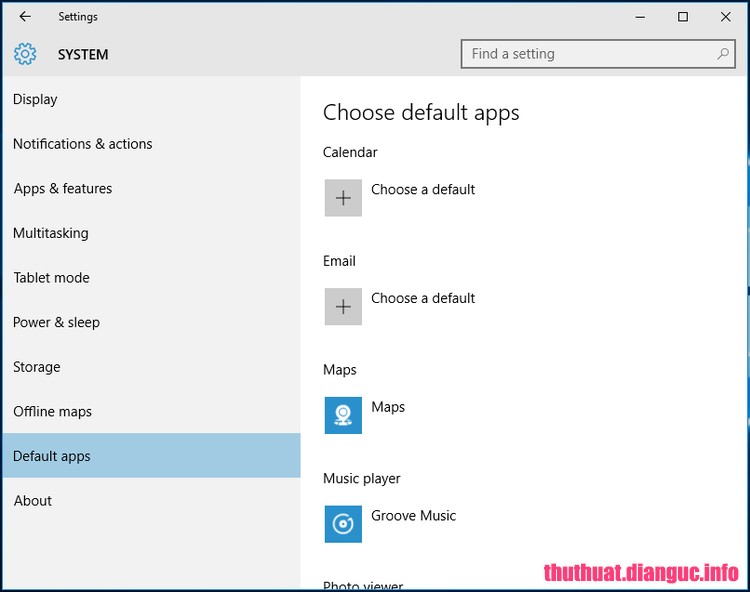Select Default apps in sidebar

point(152,456)
